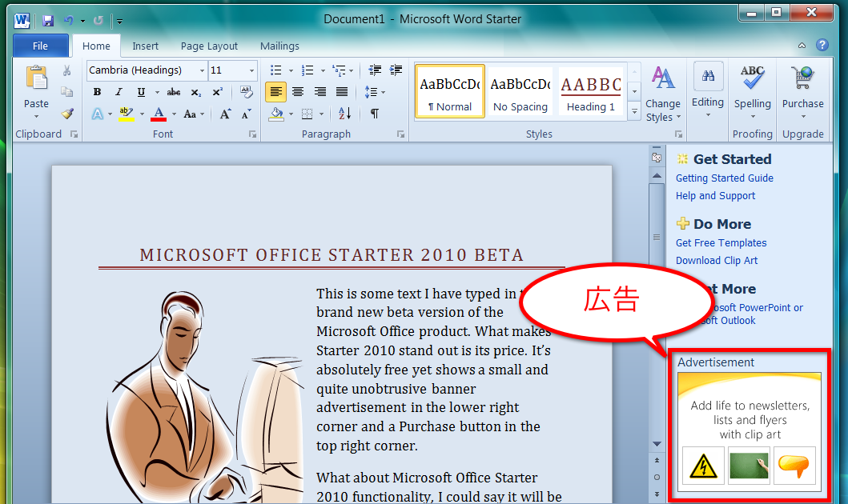Image resolution: width=848 pixels, height=504 pixels.
Task: Open the Change Styles menu
Action: click(x=663, y=93)
